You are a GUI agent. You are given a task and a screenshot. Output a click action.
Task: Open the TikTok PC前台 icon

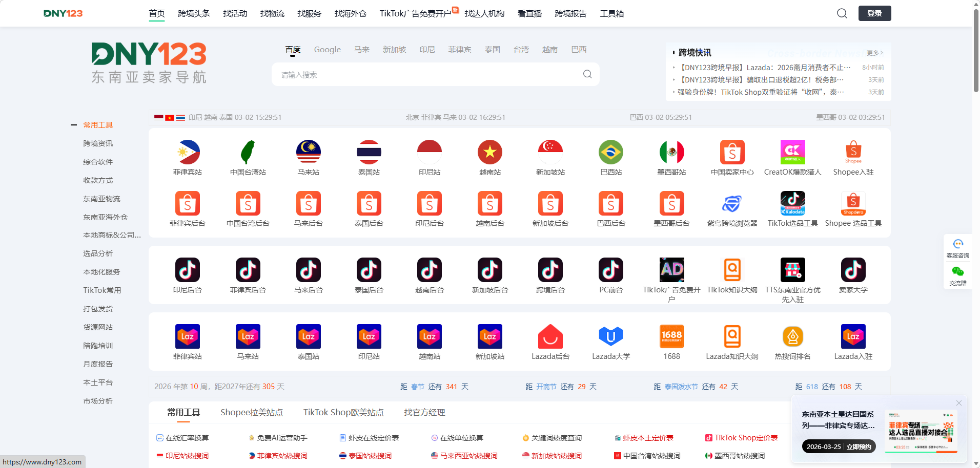point(611,270)
